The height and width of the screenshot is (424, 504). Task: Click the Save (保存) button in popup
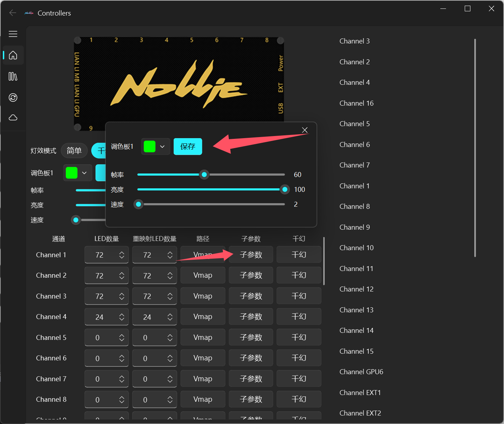click(188, 147)
